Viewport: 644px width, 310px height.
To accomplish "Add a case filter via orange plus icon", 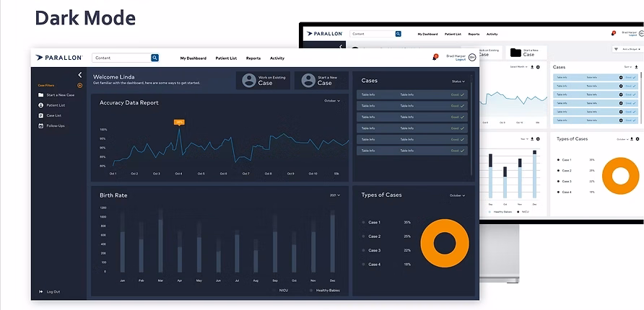I will pyautogui.click(x=79, y=85).
